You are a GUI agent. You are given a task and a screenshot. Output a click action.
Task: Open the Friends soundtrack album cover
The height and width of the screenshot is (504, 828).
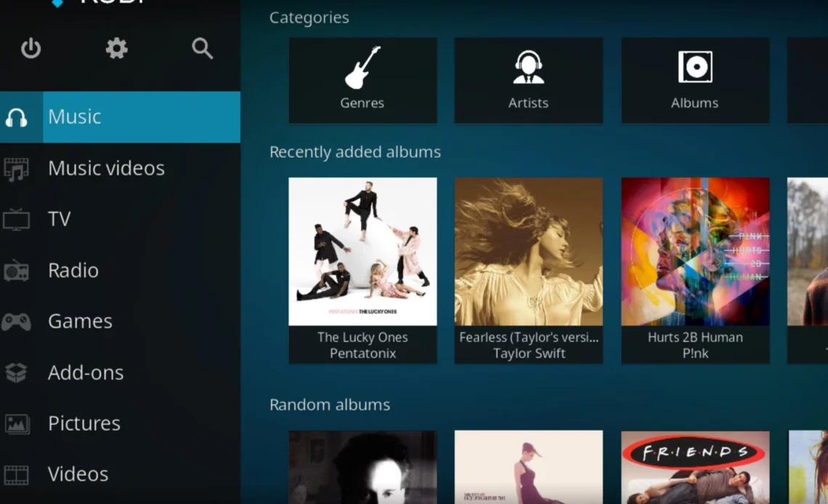696,468
